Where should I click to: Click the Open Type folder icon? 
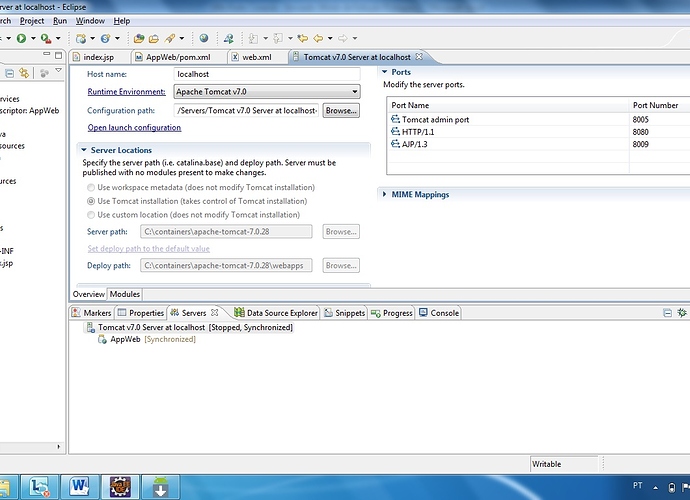139,38
